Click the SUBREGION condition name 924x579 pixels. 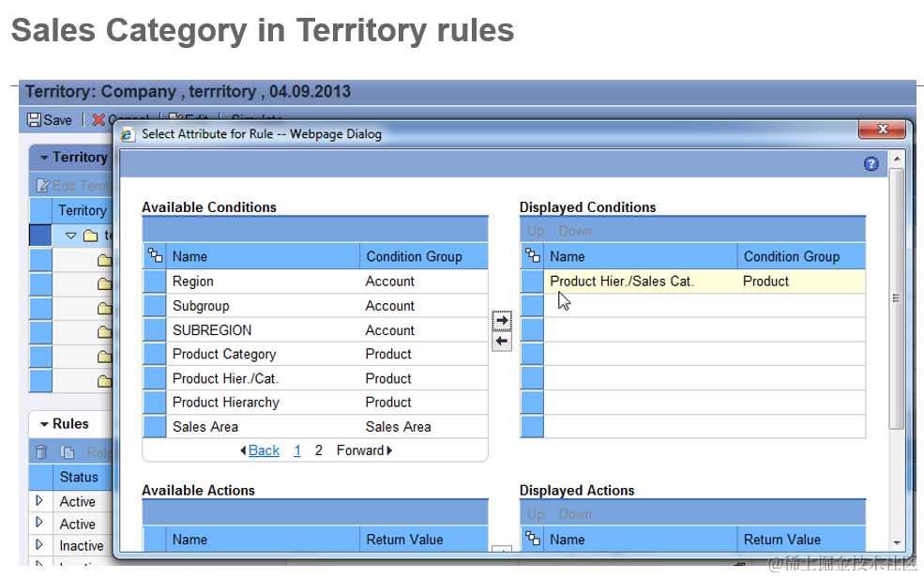(212, 330)
